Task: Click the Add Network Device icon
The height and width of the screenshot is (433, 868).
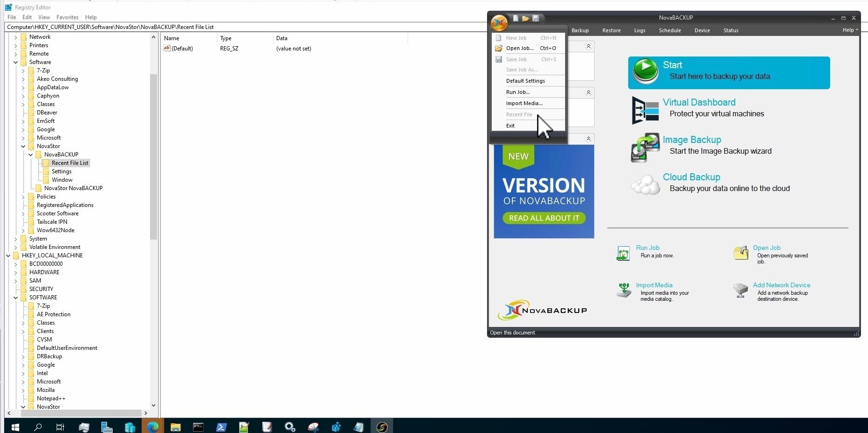Action: coord(740,290)
